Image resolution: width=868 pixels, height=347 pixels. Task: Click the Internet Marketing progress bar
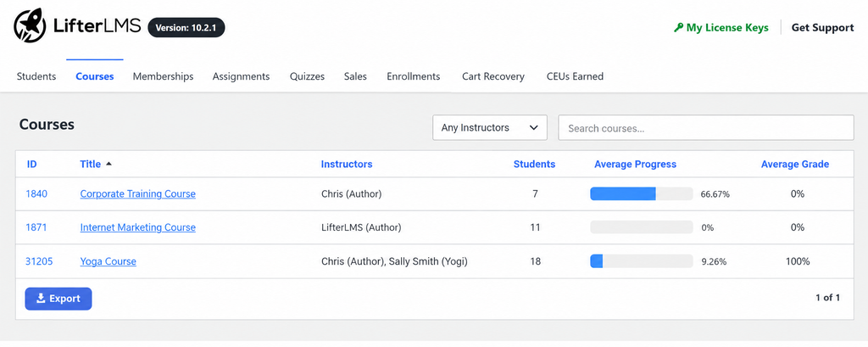coord(642,227)
